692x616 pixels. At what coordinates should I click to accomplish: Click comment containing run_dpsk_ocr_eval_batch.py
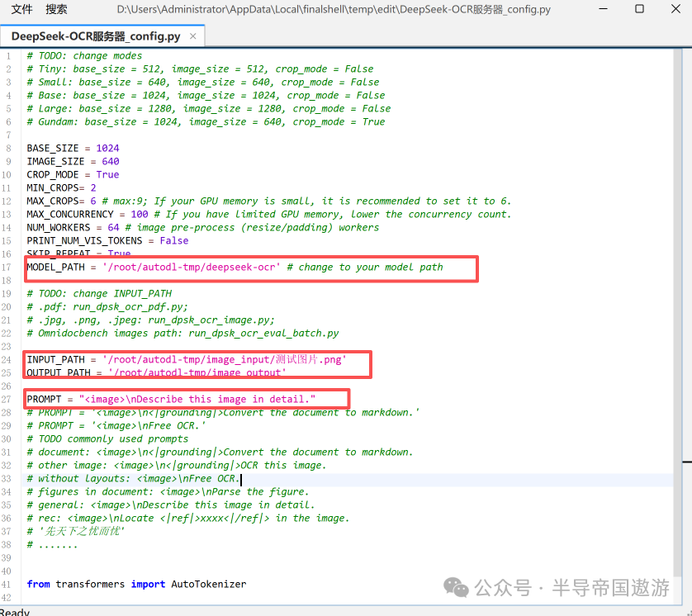182,334
